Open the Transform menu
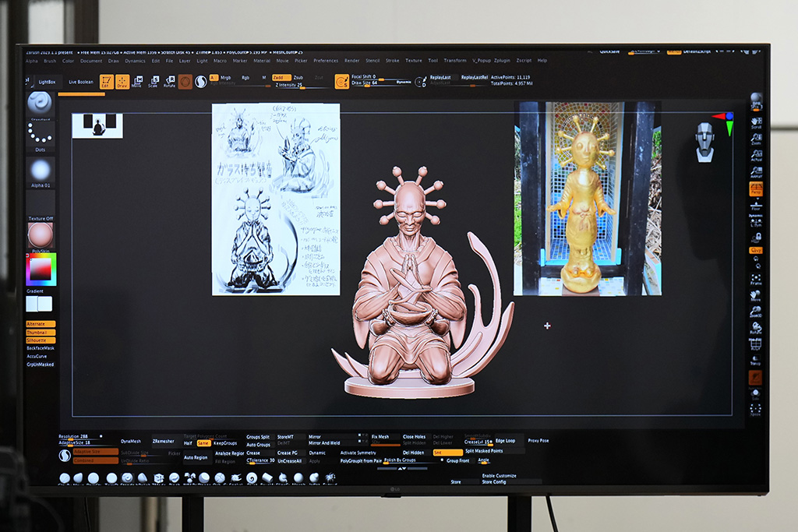Screen dimensions: 798x532 (455, 61)
